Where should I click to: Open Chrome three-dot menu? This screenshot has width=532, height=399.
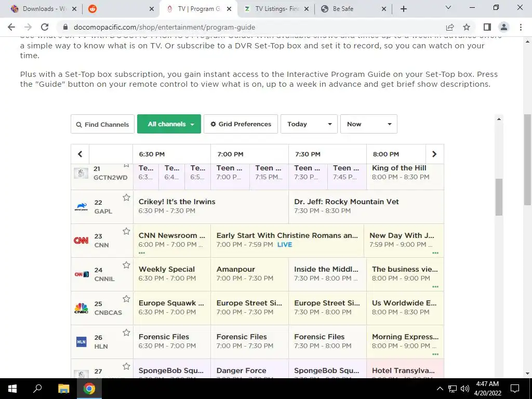tap(521, 27)
